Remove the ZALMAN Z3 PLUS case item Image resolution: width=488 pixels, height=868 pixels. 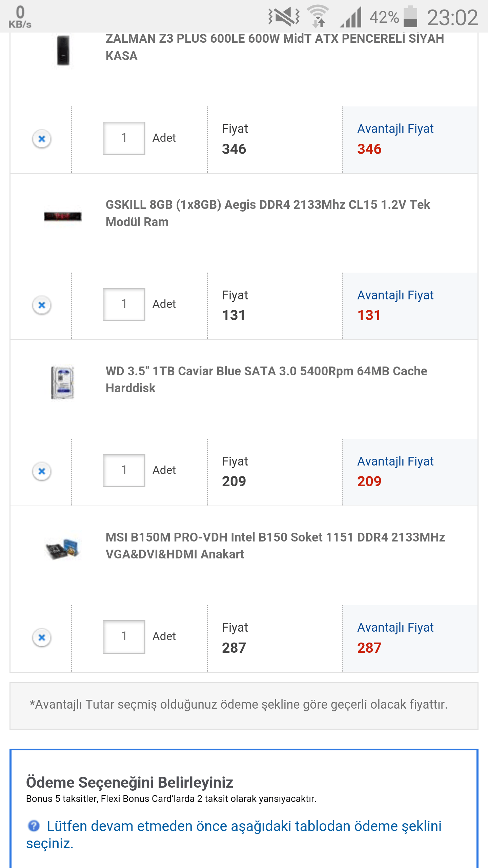[42, 139]
